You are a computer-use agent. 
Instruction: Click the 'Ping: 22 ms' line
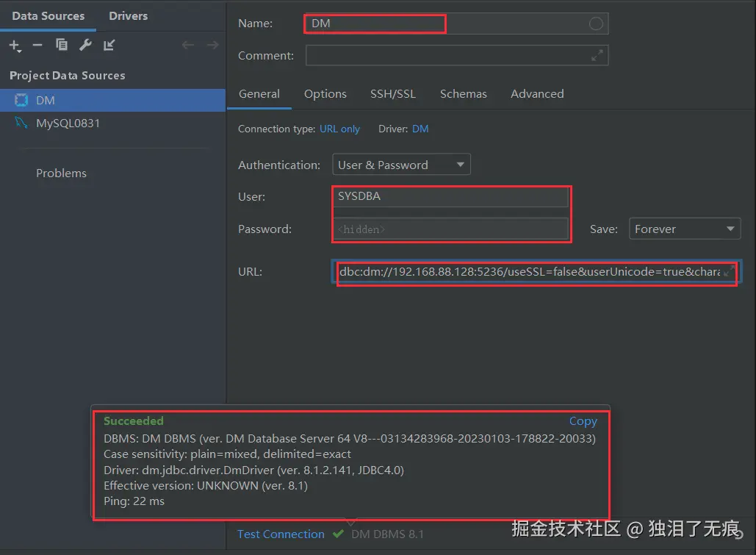click(134, 501)
